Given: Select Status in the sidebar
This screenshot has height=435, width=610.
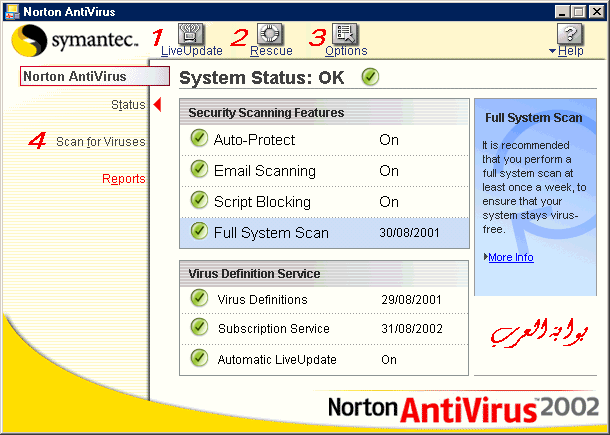Looking at the screenshot, I should click(x=128, y=105).
